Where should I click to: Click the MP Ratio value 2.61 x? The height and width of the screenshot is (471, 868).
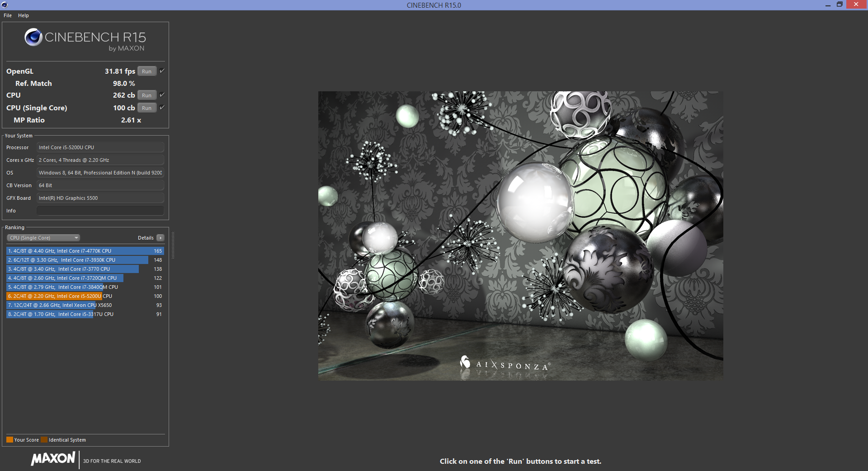(x=131, y=120)
